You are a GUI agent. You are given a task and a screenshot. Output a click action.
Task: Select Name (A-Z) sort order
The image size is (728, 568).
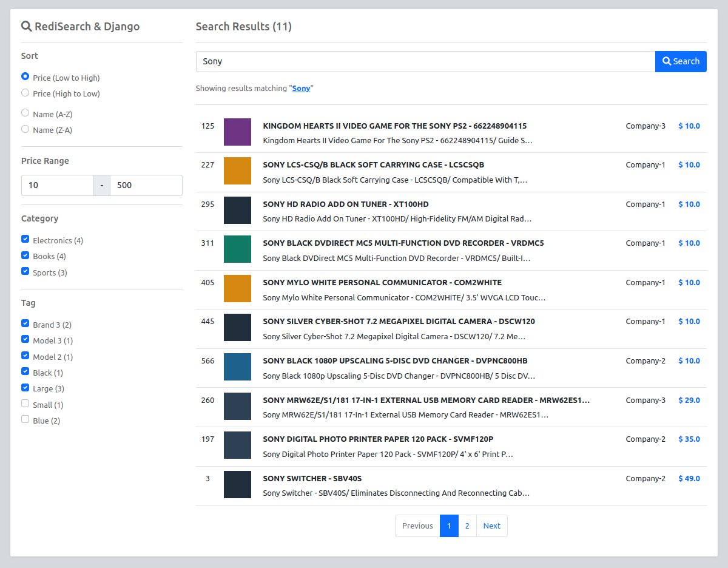25,113
